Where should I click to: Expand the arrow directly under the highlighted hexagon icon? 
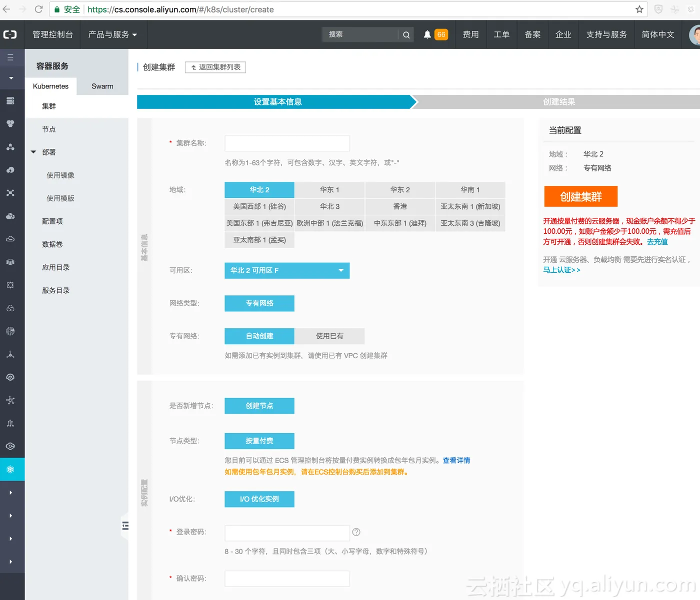coord(10,493)
